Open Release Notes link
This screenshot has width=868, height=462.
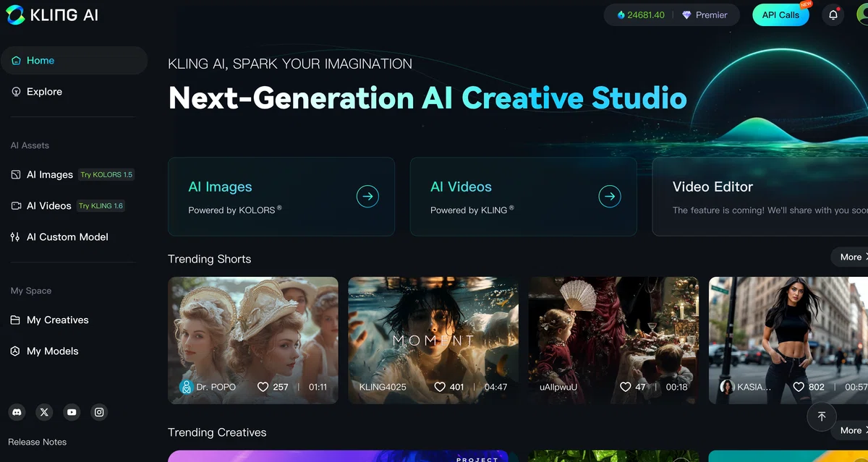pyautogui.click(x=37, y=442)
